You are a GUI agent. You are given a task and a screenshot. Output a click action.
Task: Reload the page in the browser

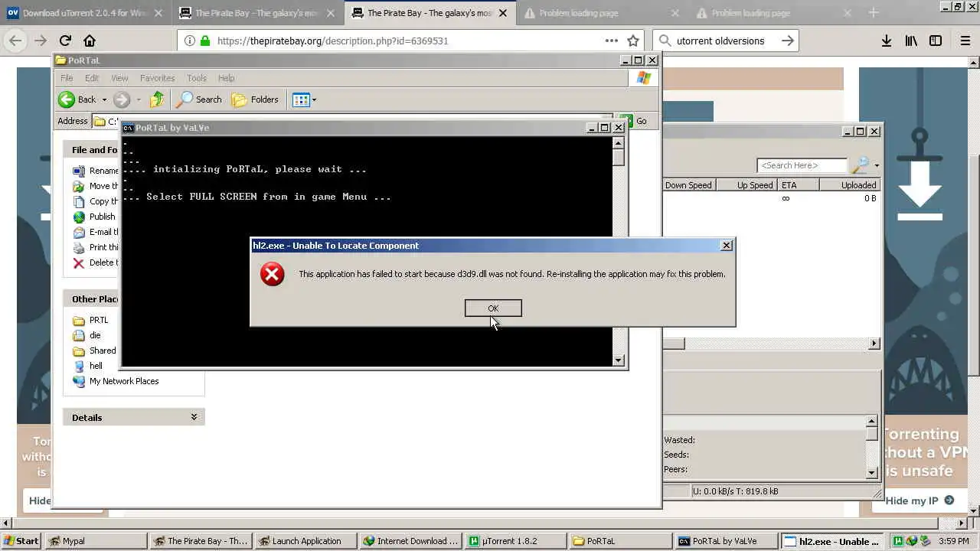(x=65, y=41)
